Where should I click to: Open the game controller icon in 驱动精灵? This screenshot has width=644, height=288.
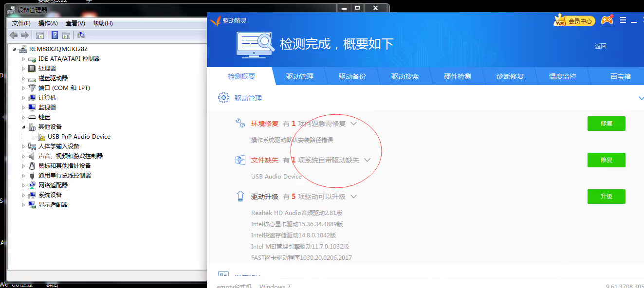click(607, 20)
